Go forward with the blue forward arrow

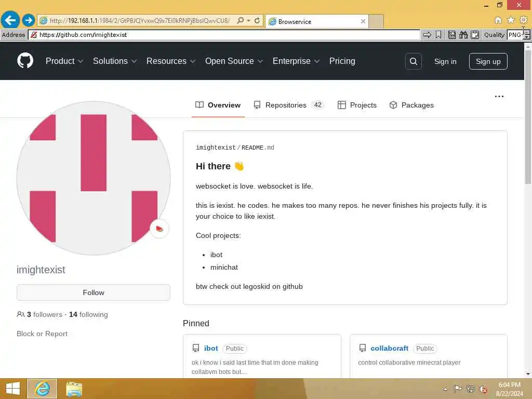tap(29, 20)
